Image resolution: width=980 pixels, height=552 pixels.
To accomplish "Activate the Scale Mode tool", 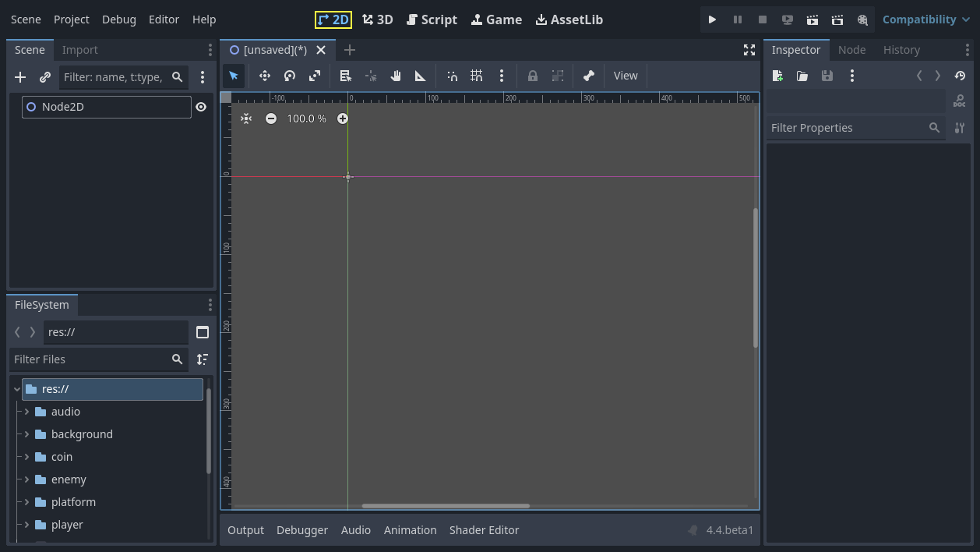I will click(314, 76).
